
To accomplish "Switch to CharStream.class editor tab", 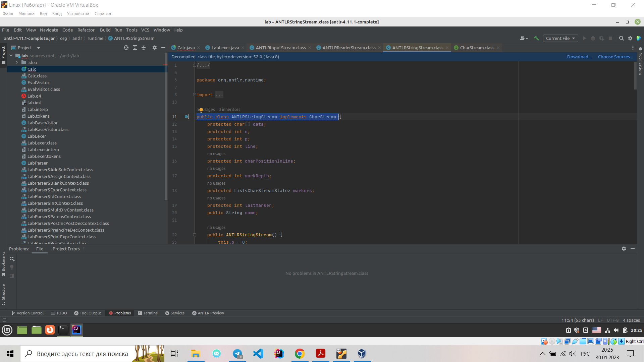I will coord(477,48).
